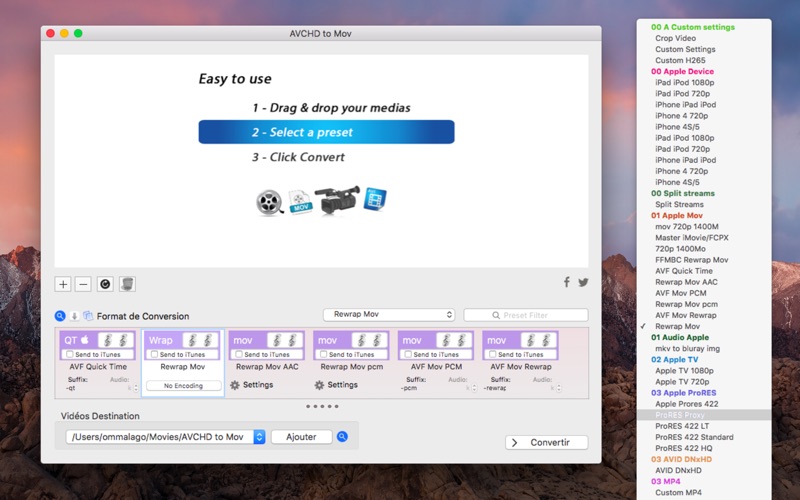The width and height of the screenshot is (800, 500).
Task: Click the preset page indicator dots
Action: (322, 407)
